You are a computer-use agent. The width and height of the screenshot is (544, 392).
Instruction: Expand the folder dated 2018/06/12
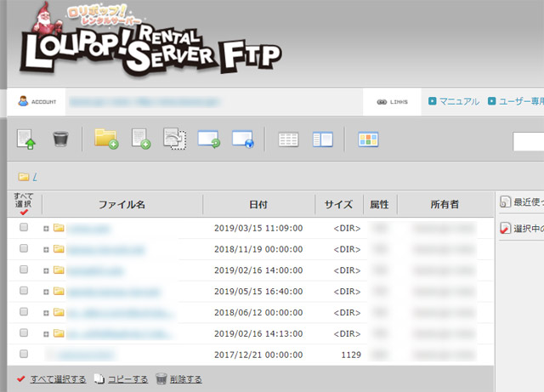(x=47, y=312)
